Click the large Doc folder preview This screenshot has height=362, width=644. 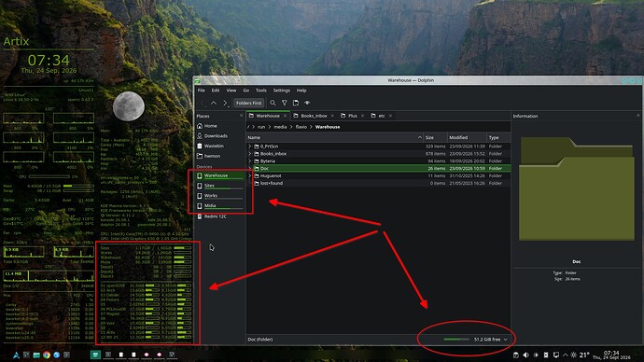coord(577,188)
